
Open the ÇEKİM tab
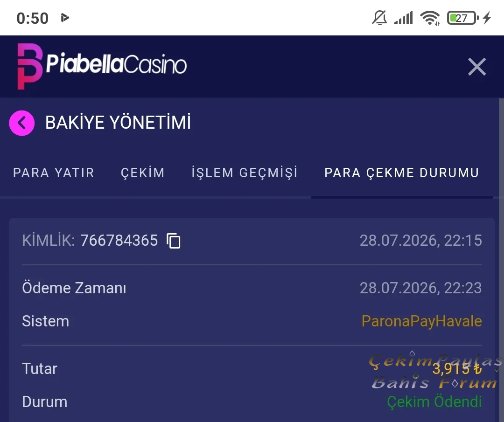pyautogui.click(x=143, y=173)
